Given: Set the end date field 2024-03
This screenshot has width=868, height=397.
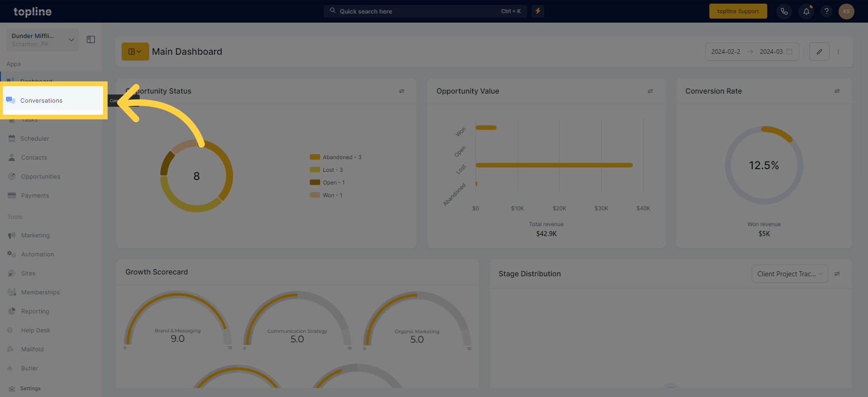Looking at the screenshot, I should (772, 52).
